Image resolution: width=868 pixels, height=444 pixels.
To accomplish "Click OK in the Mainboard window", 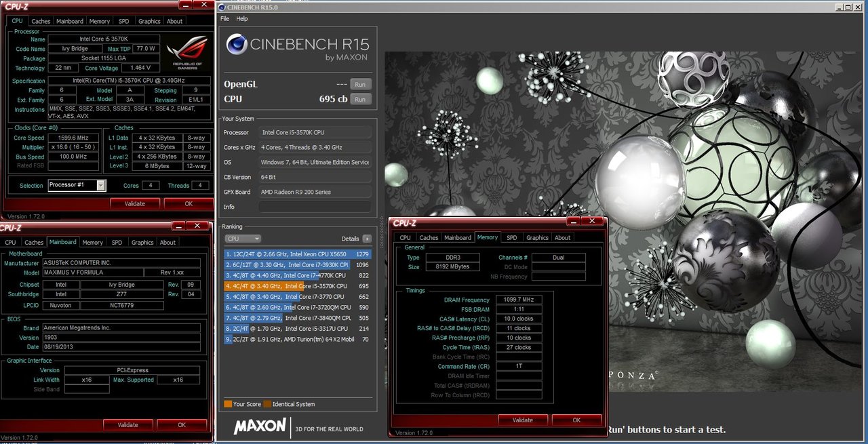I will (182, 424).
